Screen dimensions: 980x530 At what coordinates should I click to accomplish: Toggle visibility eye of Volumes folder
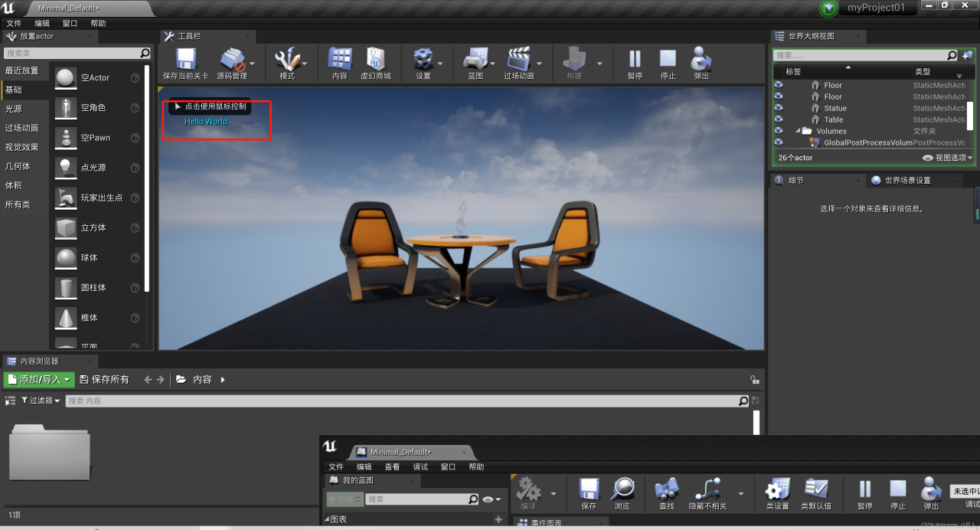click(x=779, y=131)
